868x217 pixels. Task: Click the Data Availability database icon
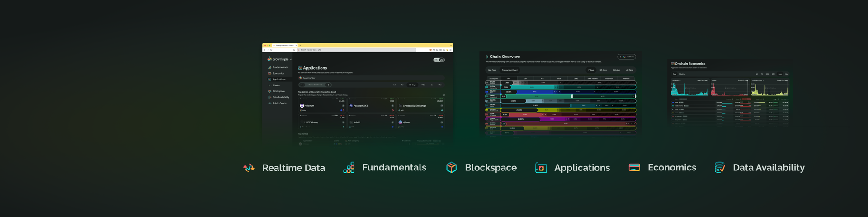coord(720,167)
